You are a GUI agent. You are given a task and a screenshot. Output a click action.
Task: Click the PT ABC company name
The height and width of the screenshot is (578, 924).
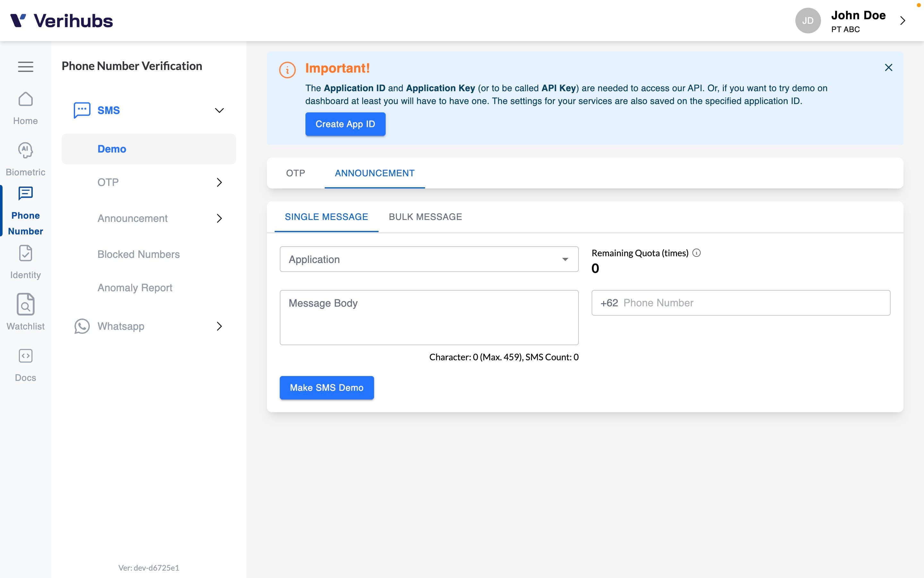[845, 30]
